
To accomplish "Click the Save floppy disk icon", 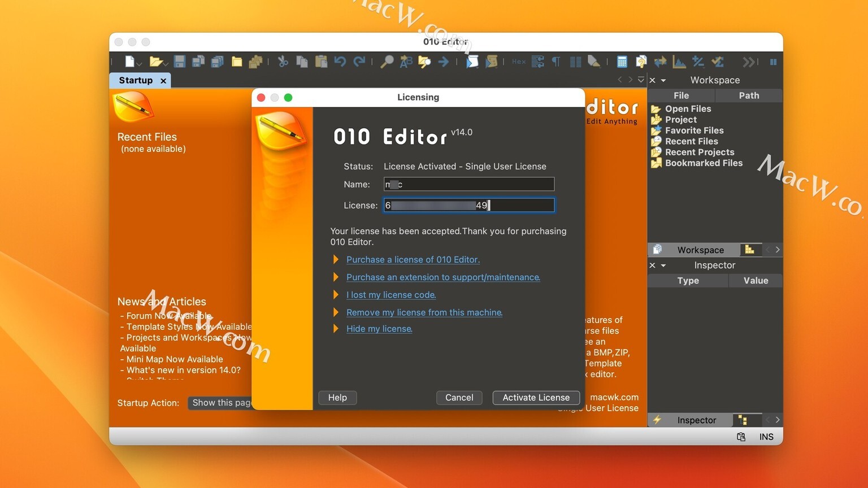I will tap(180, 62).
